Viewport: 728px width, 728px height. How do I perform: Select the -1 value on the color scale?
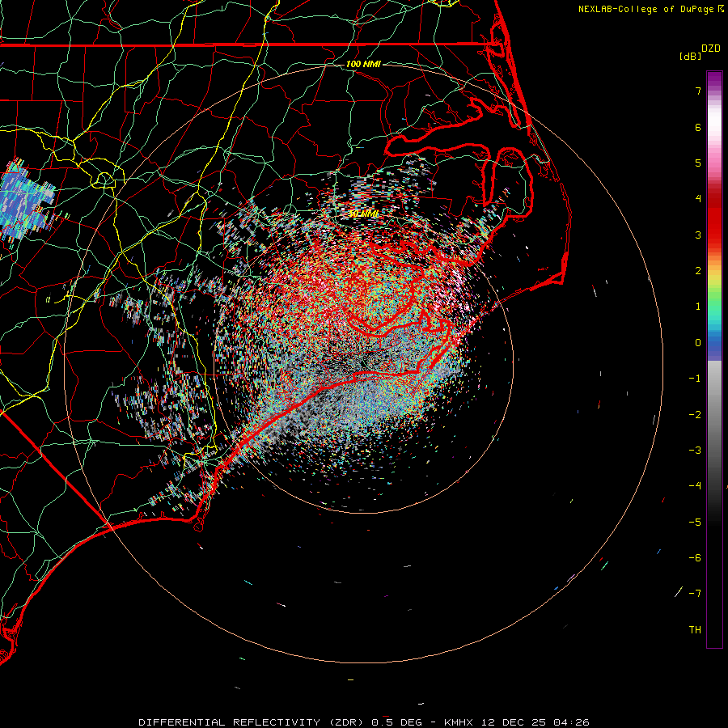695,379
